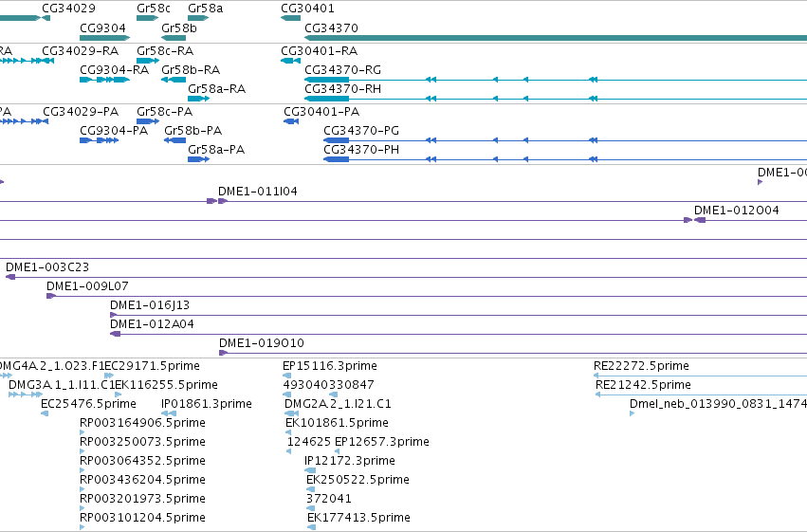Click the CG30401-RA transcript
Viewport: 807px width, 532px height.
(319, 51)
